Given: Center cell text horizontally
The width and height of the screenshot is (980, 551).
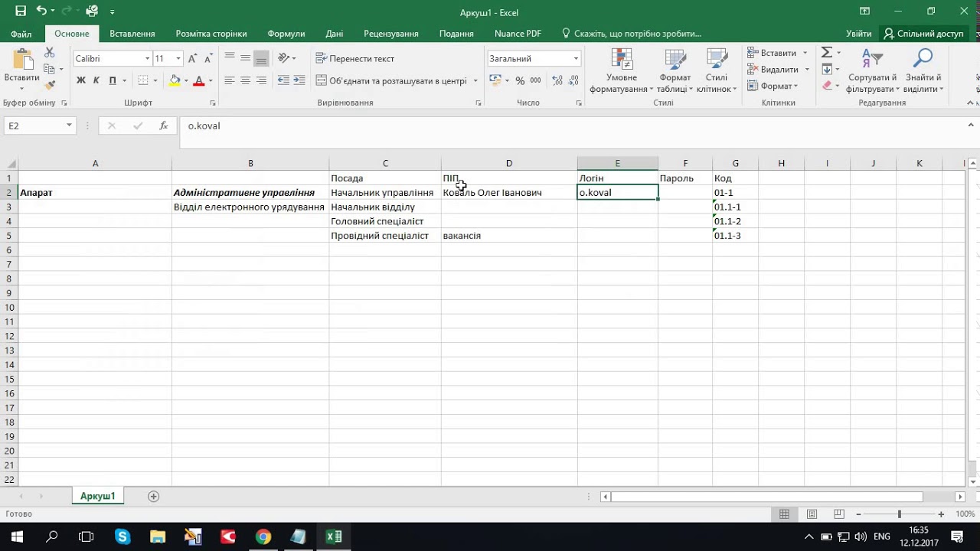Looking at the screenshot, I should (x=245, y=80).
